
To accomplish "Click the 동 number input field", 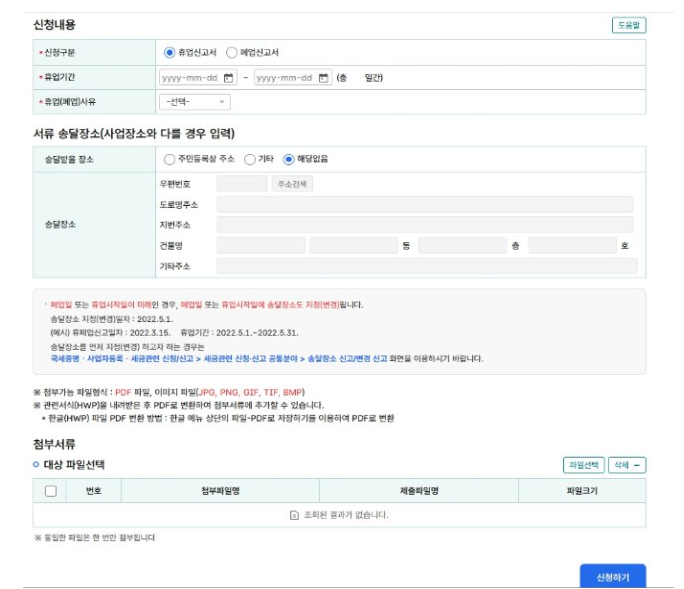I will click(x=354, y=246).
